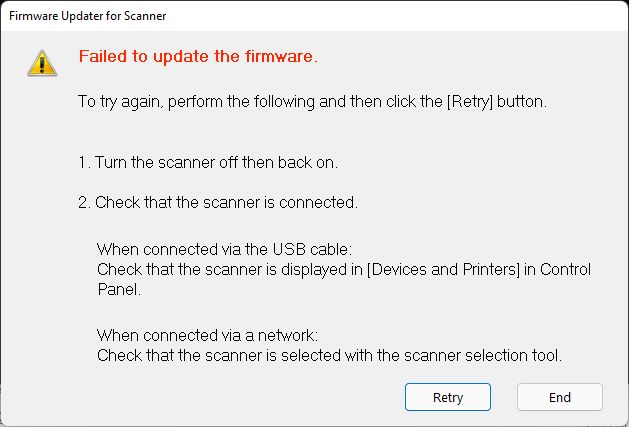This screenshot has width=629, height=427.
Task: Select the red 'Failed to update the firmware' heading
Action: (198, 56)
